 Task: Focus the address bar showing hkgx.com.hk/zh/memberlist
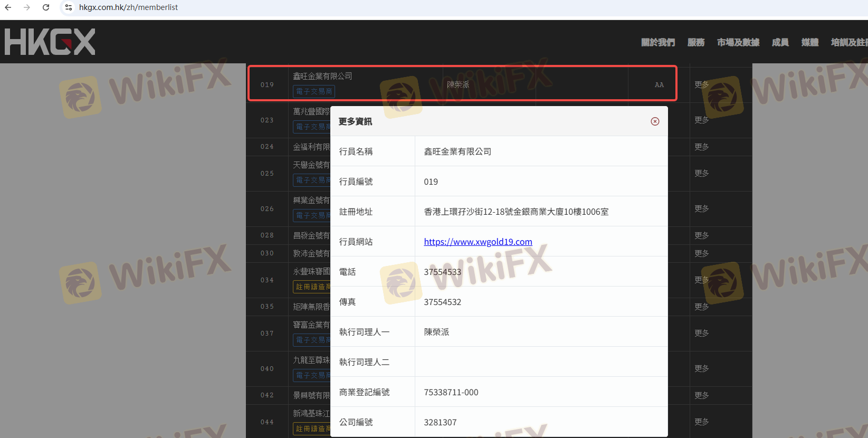128,7
